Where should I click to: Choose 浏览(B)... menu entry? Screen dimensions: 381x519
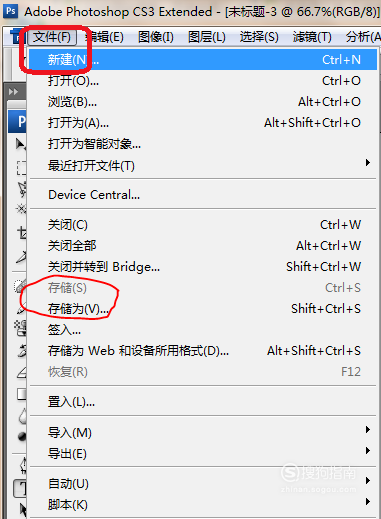point(204,102)
